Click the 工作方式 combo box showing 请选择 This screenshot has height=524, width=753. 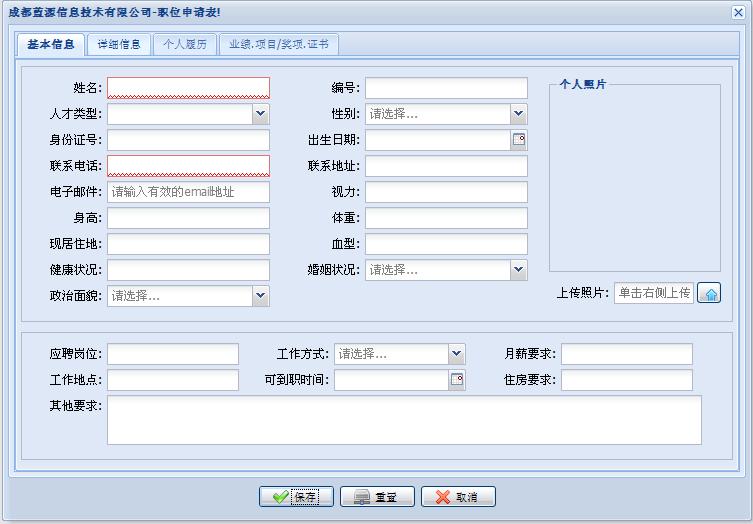click(x=391, y=354)
